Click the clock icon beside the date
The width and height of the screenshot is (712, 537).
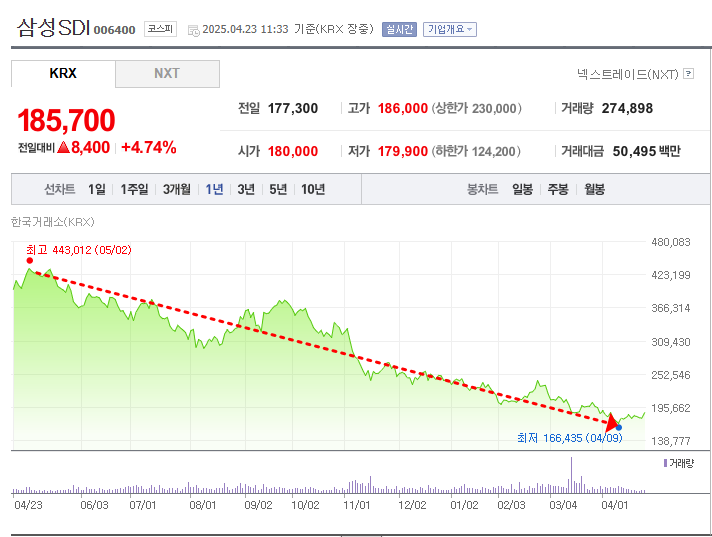(194, 30)
